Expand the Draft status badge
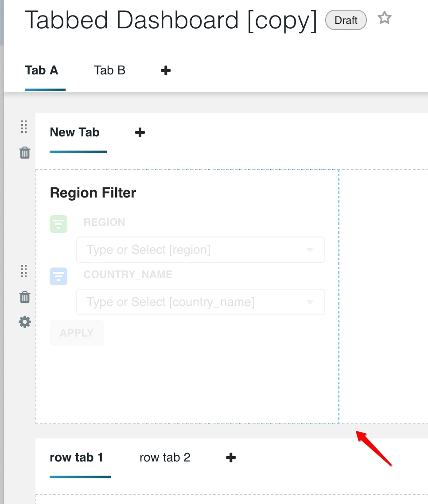The image size is (428, 504). [x=346, y=20]
